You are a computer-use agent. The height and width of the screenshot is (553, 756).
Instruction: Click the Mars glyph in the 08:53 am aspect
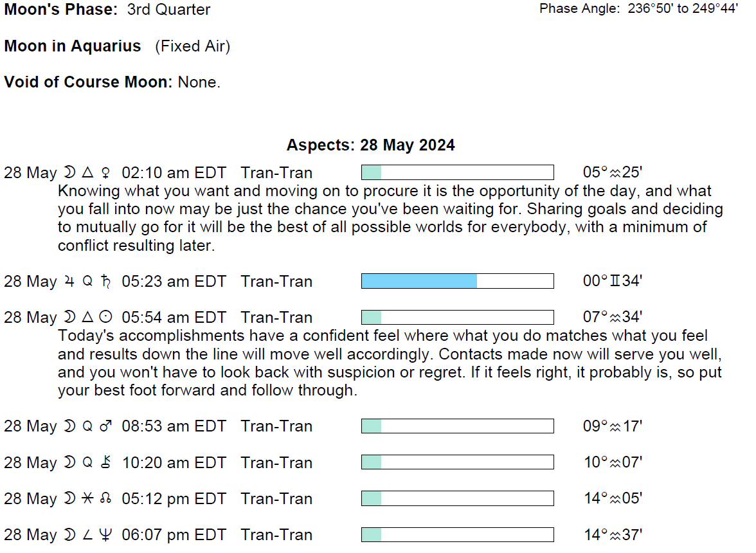(106, 426)
